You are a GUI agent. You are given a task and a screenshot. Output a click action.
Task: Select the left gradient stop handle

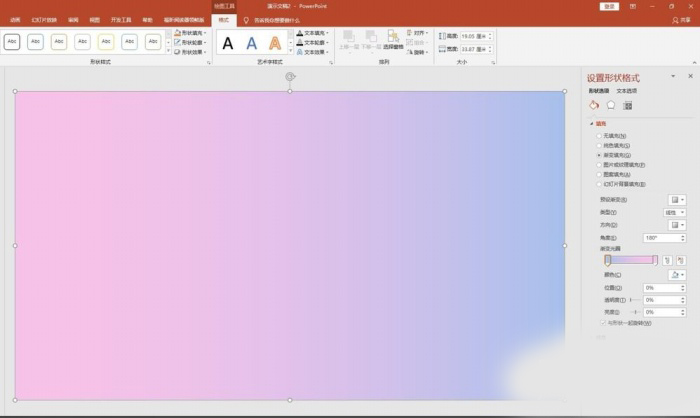coord(608,260)
